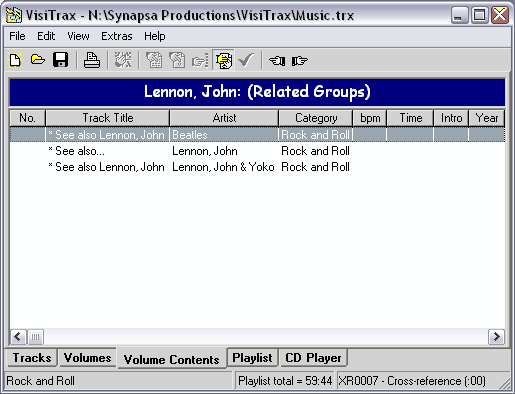
Task: Click the Save floppy disk icon
Action: pyautogui.click(x=60, y=60)
